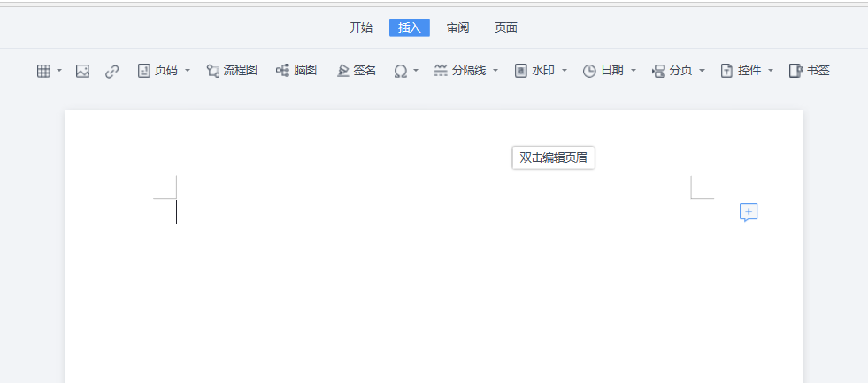Screen dimensions: 868x383
Task: Click the add comment bubble icon
Action: (x=749, y=212)
